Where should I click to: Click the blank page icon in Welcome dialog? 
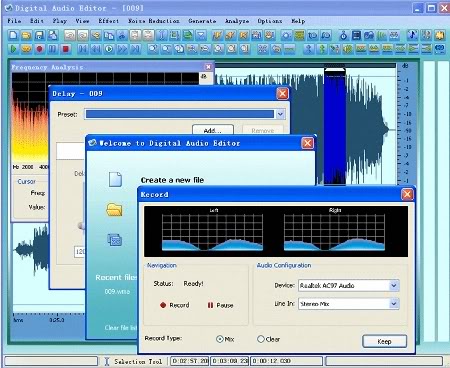pyautogui.click(x=115, y=179)
